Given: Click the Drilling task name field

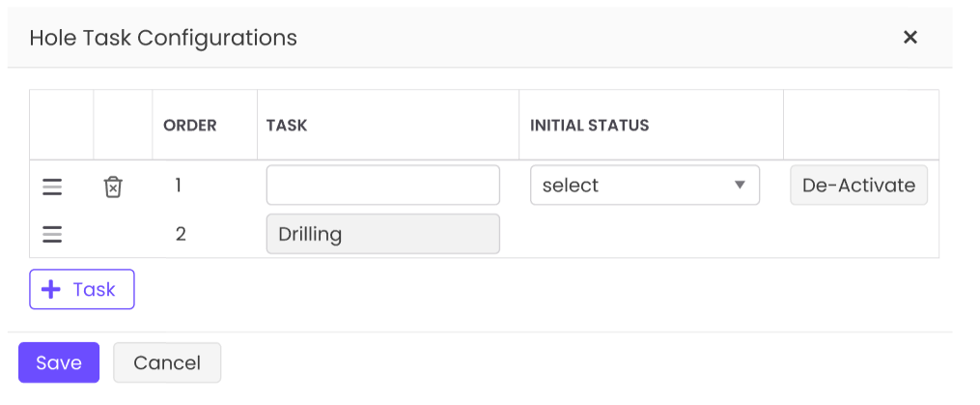Looking at the screenshot, I should (x=382, y=234).
